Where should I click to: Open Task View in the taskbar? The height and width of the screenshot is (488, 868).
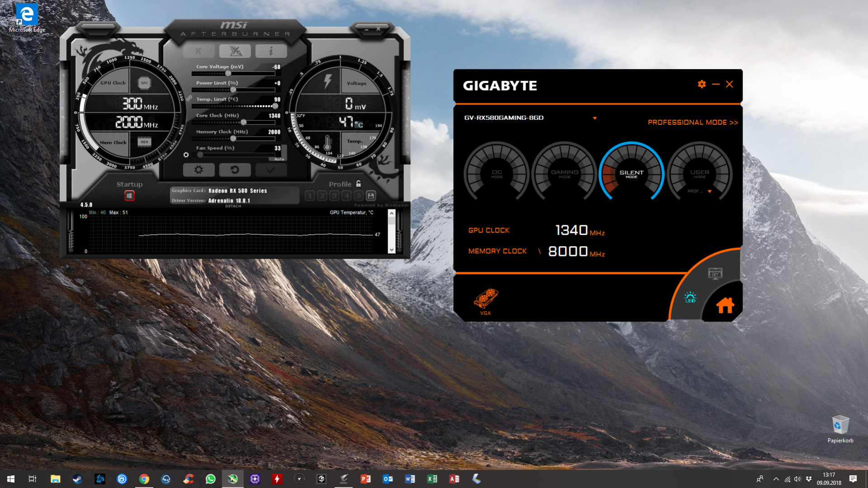pyautogui.click(x=33, y=479)
